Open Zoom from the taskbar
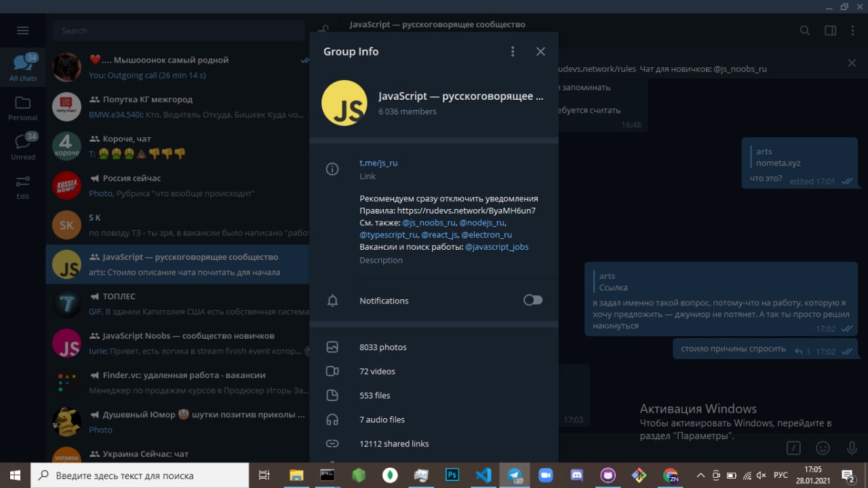868x488 pixels. tap(546, 475)
